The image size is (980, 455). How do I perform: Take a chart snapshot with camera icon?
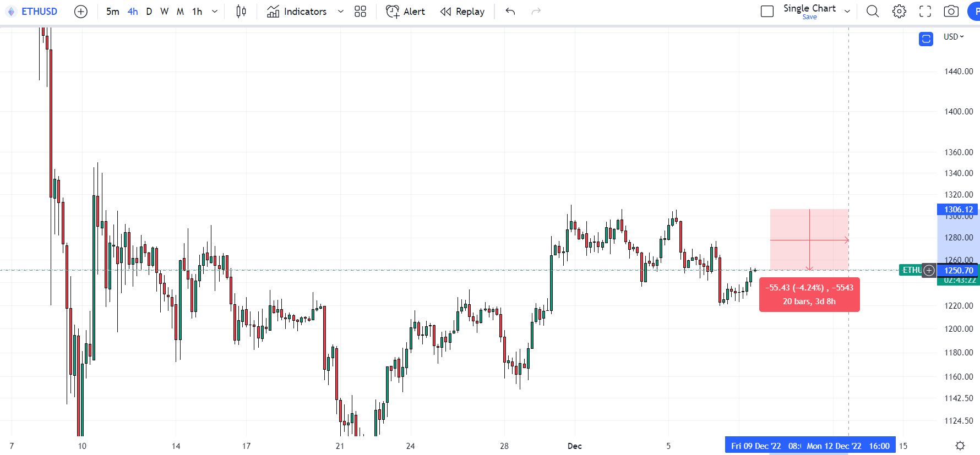(x=951, y=12)
